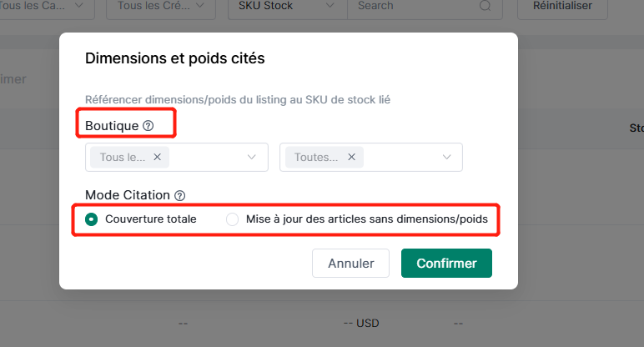This screenshot has width=644, height=347.
Task: Click the help icon beside Boutique
Action: 148,126
